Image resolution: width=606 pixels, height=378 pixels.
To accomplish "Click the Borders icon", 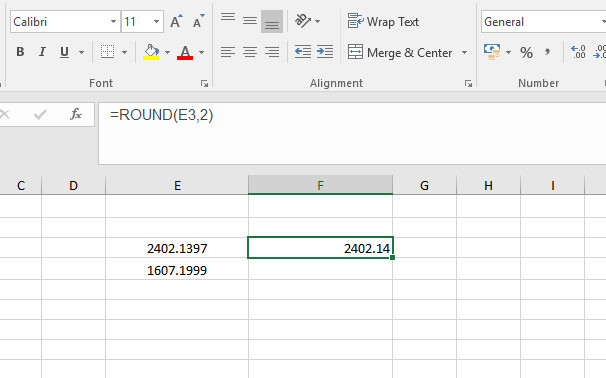I will coord(107,52).
